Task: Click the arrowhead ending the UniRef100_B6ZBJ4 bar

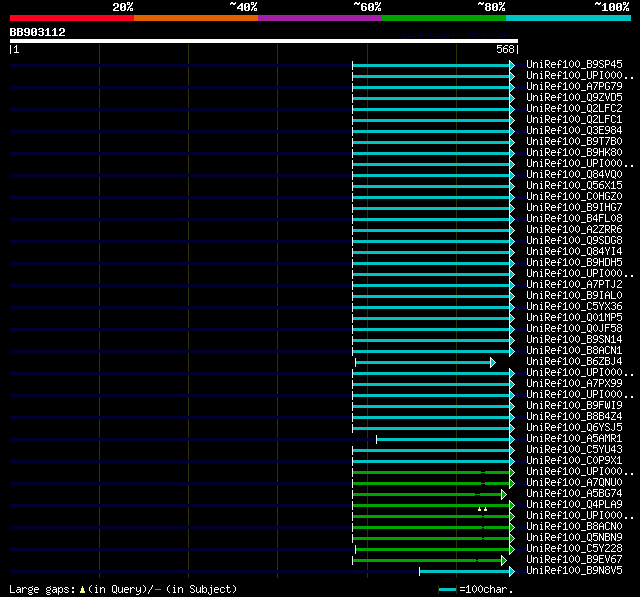Action: coord(493,362)
